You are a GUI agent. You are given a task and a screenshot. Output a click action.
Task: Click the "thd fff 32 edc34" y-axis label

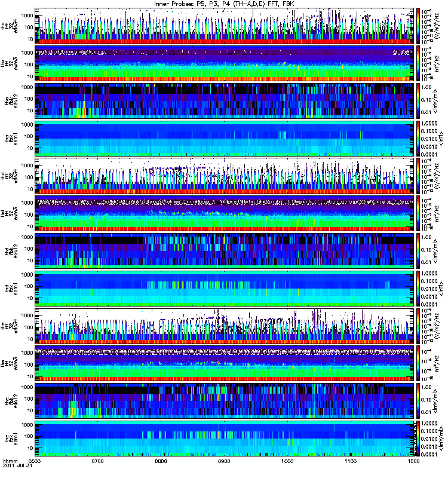point(9,176)
